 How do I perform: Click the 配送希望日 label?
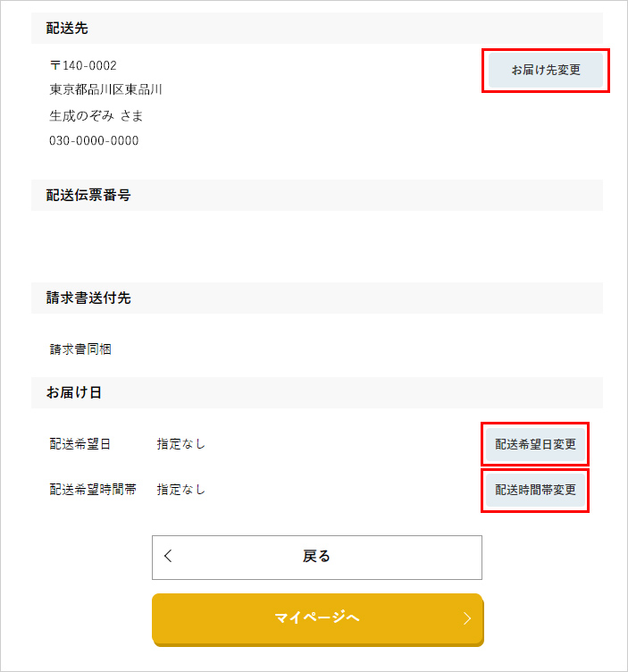click(x=80, y=444)
